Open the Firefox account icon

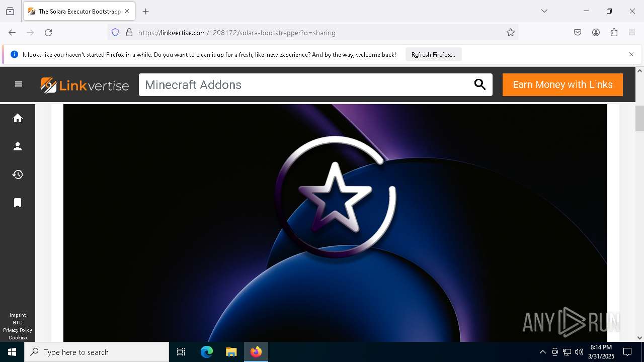(x=596, y=33)
